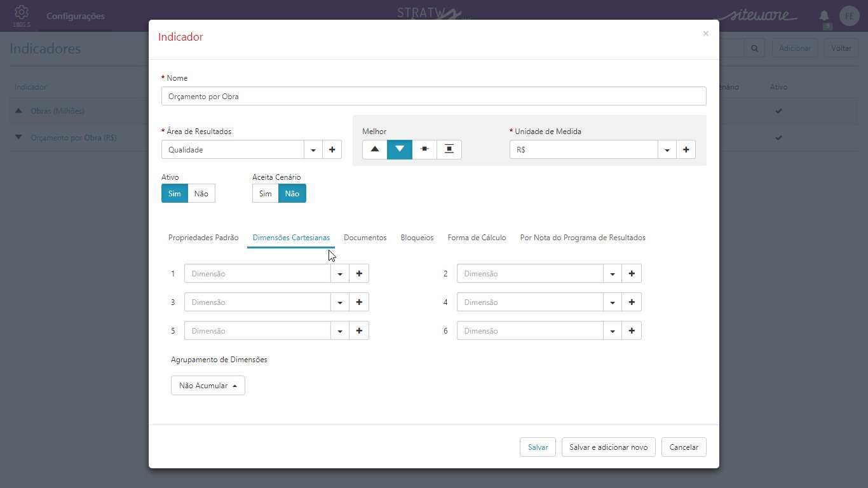Screen dimensions: 868x488
Task: Click the settings gear icon in header
Action: click(x=21, y=12)
